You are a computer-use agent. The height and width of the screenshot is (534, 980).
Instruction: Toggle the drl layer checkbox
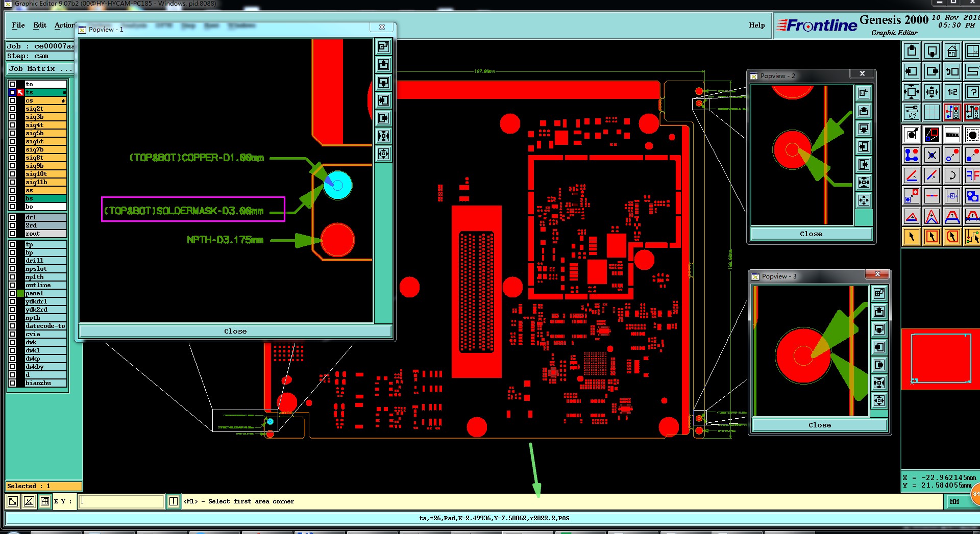12,217
